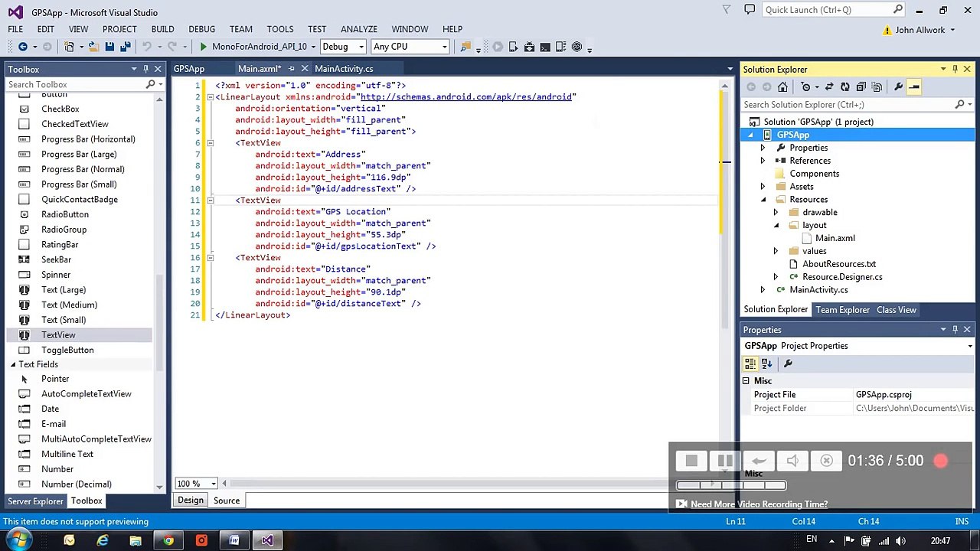
Task: Select CheckBox item in Toolbox
Action: [60, 109]
